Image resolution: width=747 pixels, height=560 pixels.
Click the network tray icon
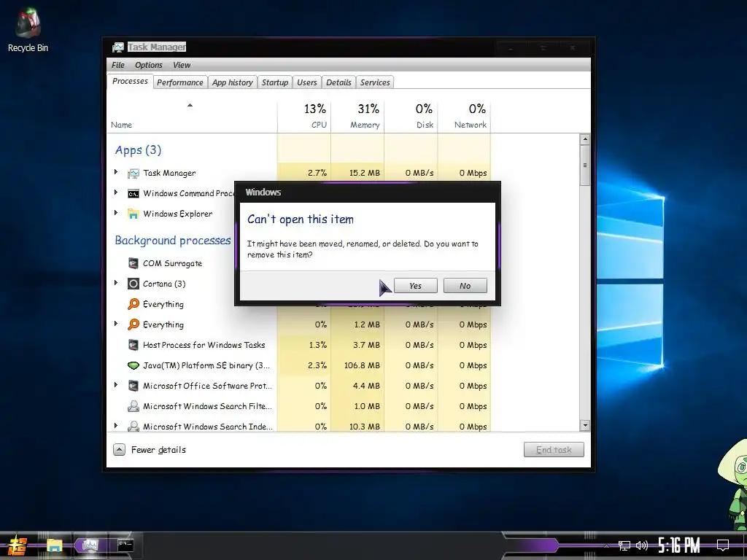click(x=624, y=545)
